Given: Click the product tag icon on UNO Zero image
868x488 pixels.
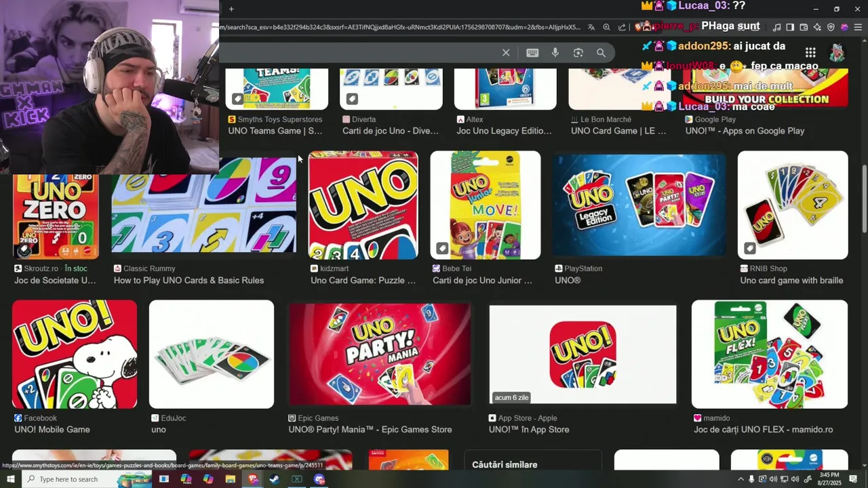Looking at the screenshot, I should tap(24, 249).
